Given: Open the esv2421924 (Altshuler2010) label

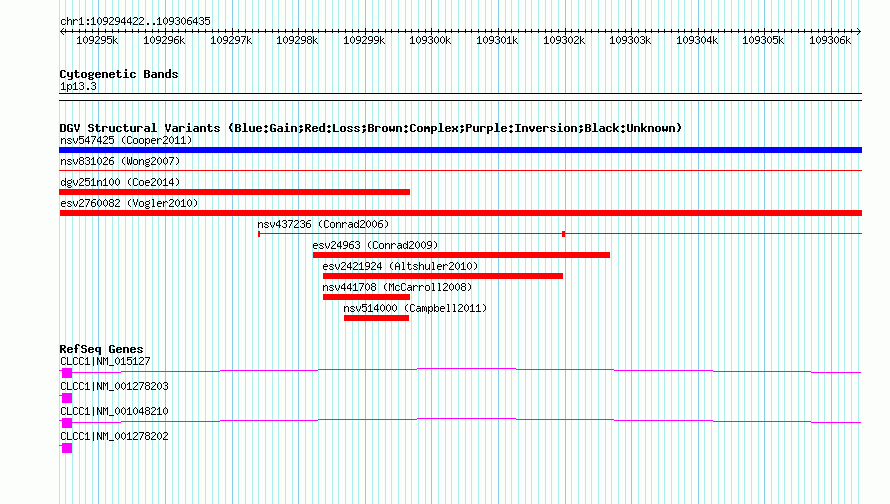Looking at the screenshot, I should pos(400,266).
